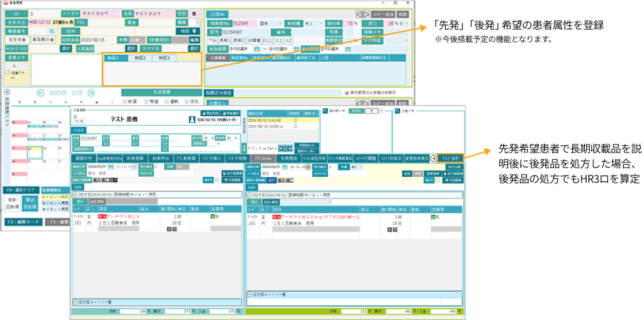Enable the 飲酒 lifestyle checkbox

coord(125,101)
